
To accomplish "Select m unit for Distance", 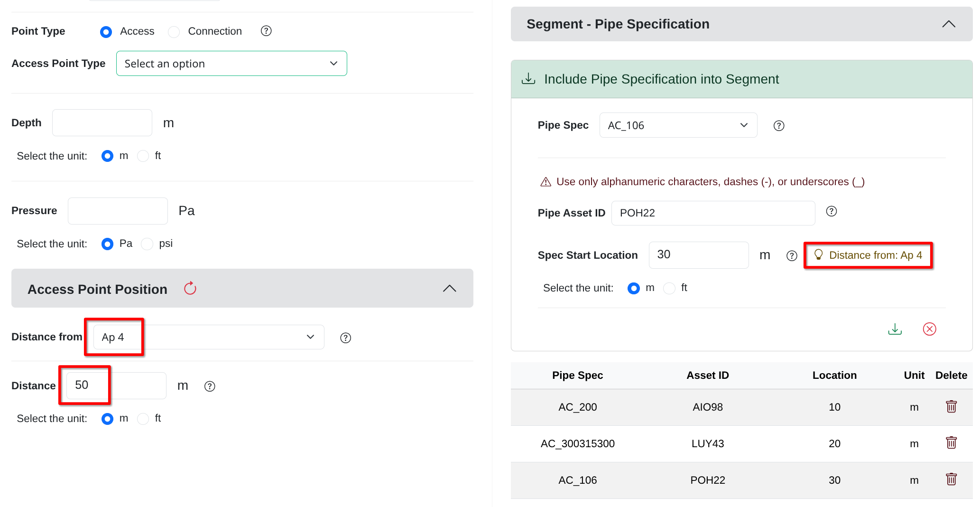I will (x=108, y=419).
